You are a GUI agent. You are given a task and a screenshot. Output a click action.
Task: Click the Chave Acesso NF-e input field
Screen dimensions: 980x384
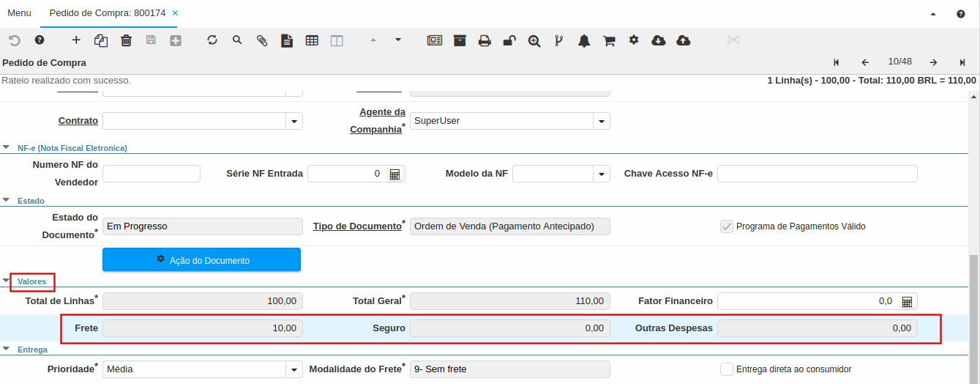click(817, 174)
